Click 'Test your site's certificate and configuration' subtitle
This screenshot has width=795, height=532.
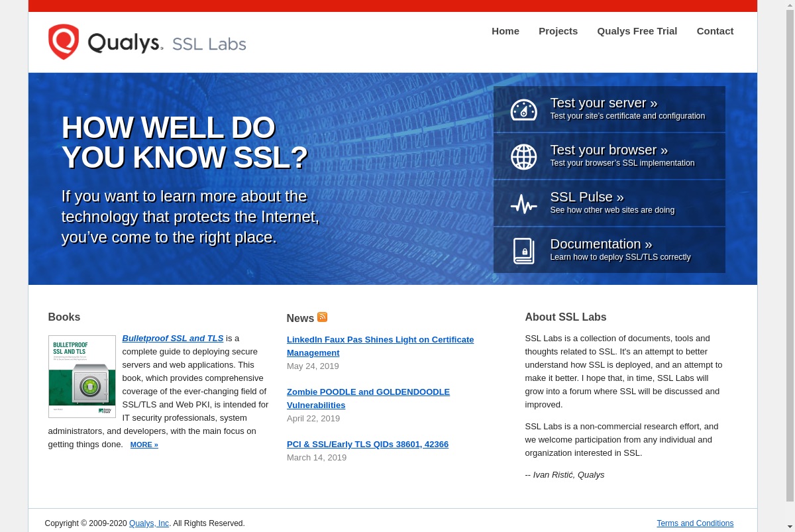(x=627, y=116)
